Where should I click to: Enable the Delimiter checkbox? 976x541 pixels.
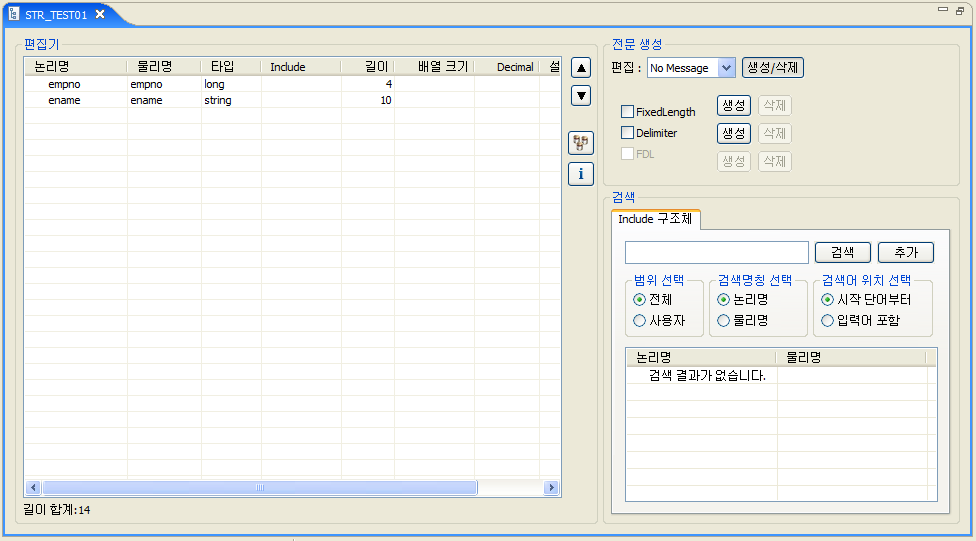pos(627,133)
